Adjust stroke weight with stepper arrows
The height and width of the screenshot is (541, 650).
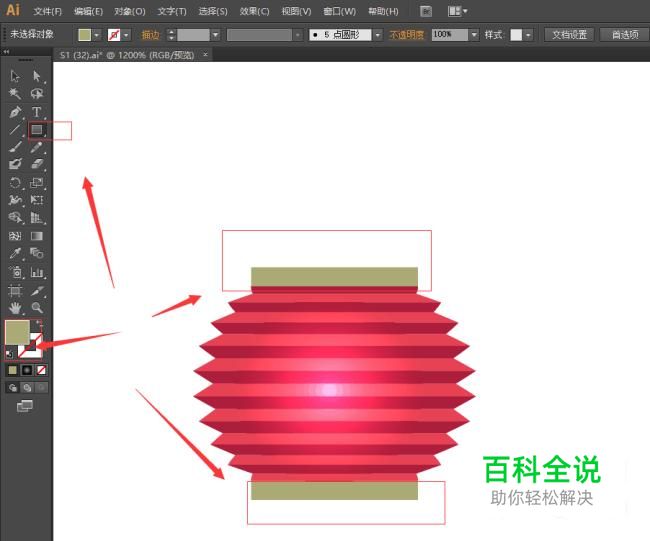tap(171, 35)
